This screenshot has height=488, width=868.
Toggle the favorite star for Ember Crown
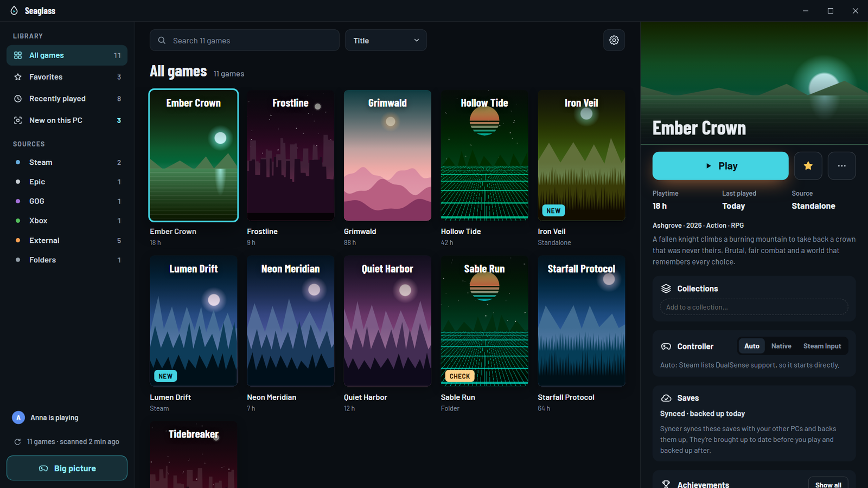[808, 166]
